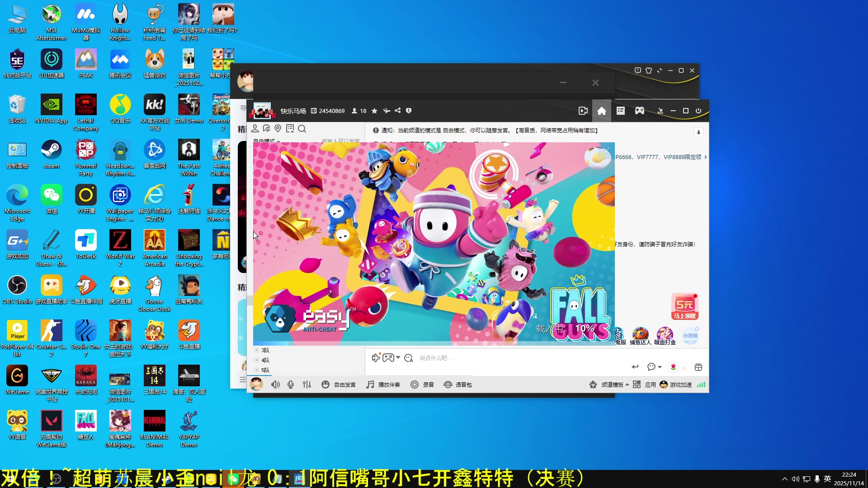Click the location pin icon in sidebar

[x=278, y=129]
